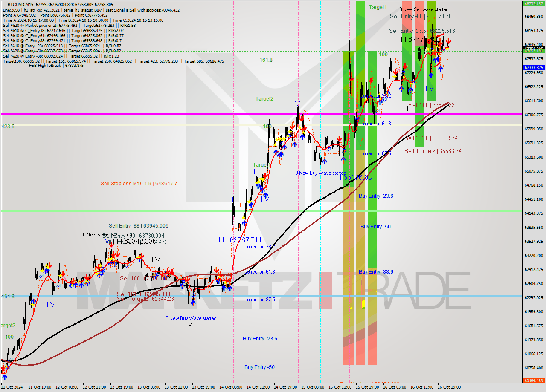Image resolution: width=546 pixels, height=392 pixels.
Task: Click the '15 Oct 11:00' time axis label
Action: point(340,387)
